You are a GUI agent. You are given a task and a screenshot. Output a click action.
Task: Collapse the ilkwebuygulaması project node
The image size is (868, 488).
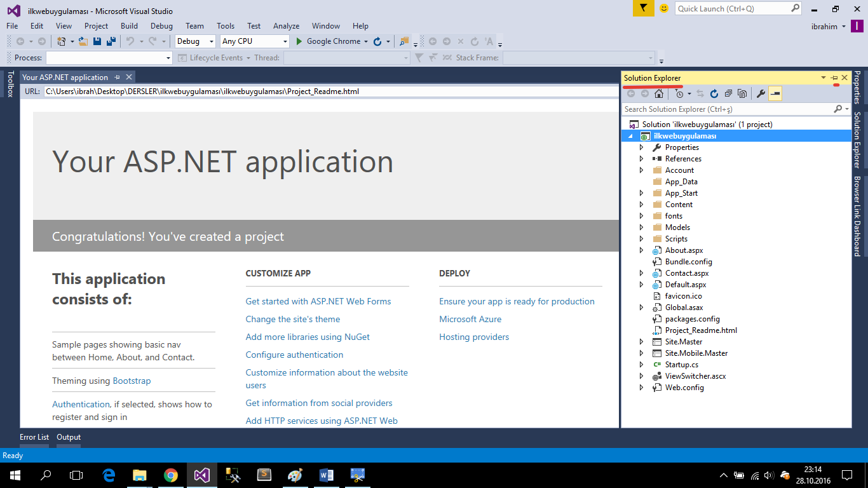(x=630, y=136)
